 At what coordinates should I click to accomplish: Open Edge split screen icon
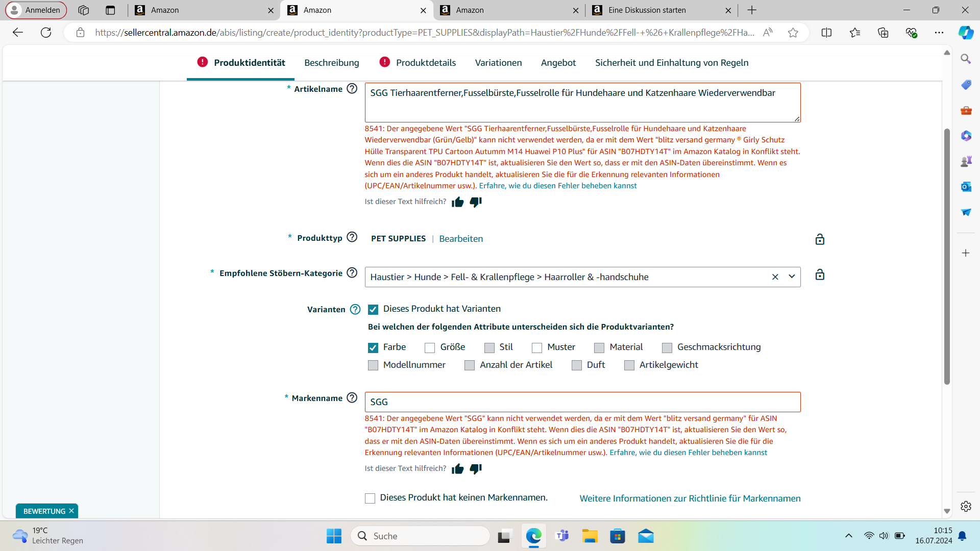click(826, 33)
